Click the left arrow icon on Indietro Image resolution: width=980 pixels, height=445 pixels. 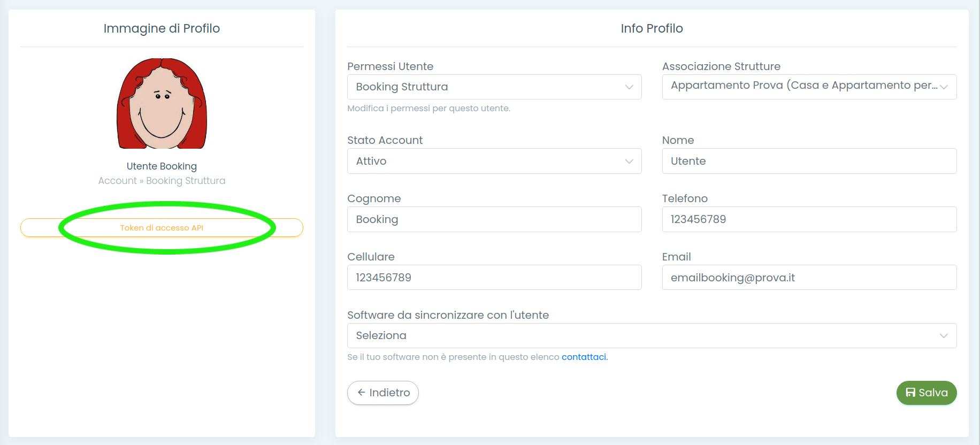362,393
